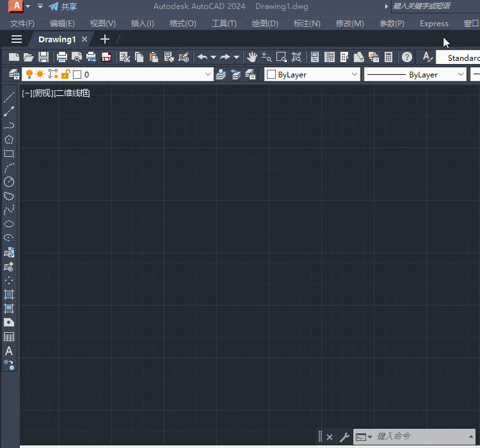Viewport: 480px width, 448px height.
Task: Expand the layer list dropdown
Action: pyautogui.click(x=208, y=74)
